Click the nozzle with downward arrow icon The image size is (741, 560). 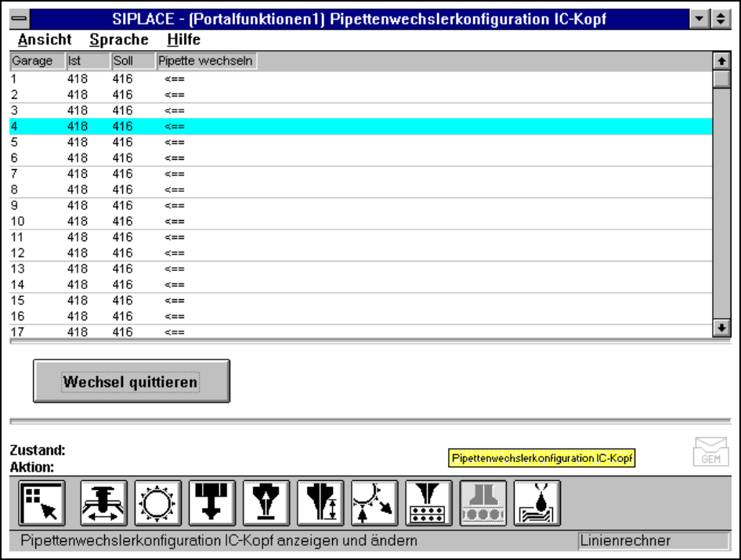211,503
